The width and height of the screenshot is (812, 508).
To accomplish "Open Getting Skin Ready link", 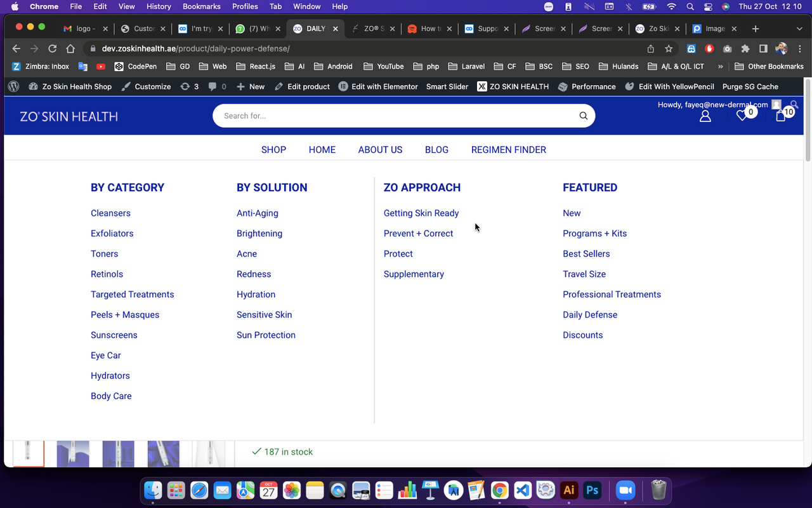I will click(421, 213).
